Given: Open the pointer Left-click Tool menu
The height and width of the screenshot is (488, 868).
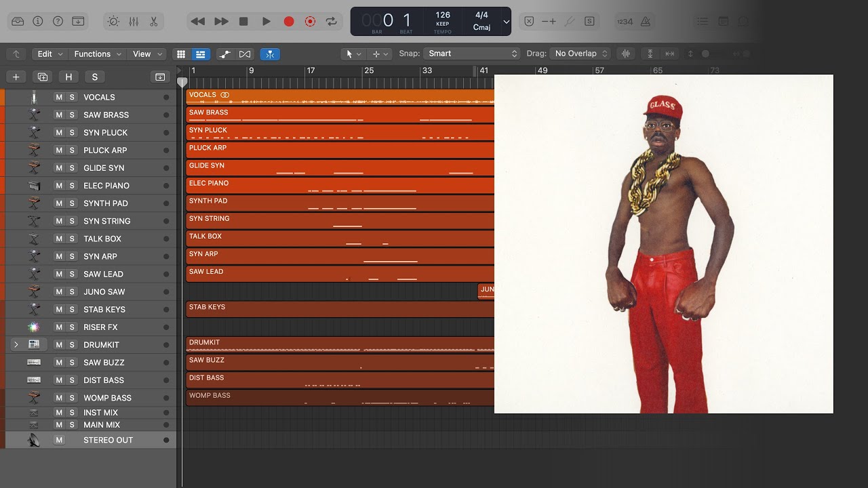Looking at the screenshot, I should click(x=353, y=54).
